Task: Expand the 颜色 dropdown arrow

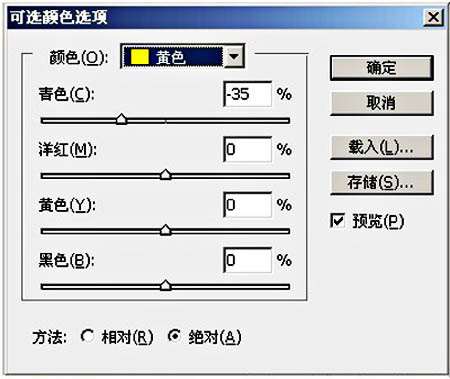Action: [234, 57]
